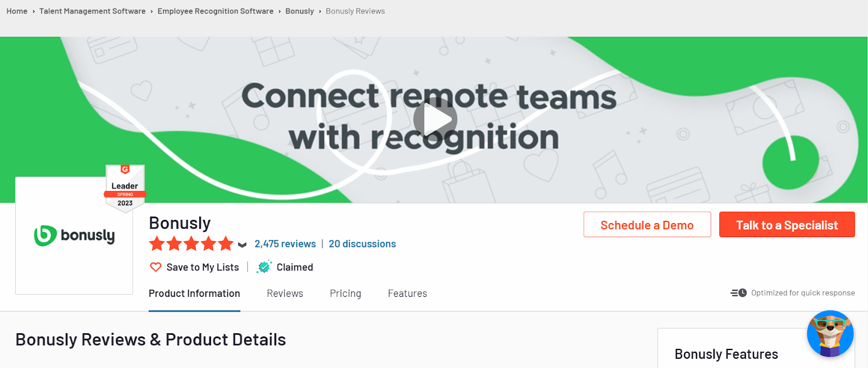View the 20 discussions

pyautogui.click(x=362, y=244)
